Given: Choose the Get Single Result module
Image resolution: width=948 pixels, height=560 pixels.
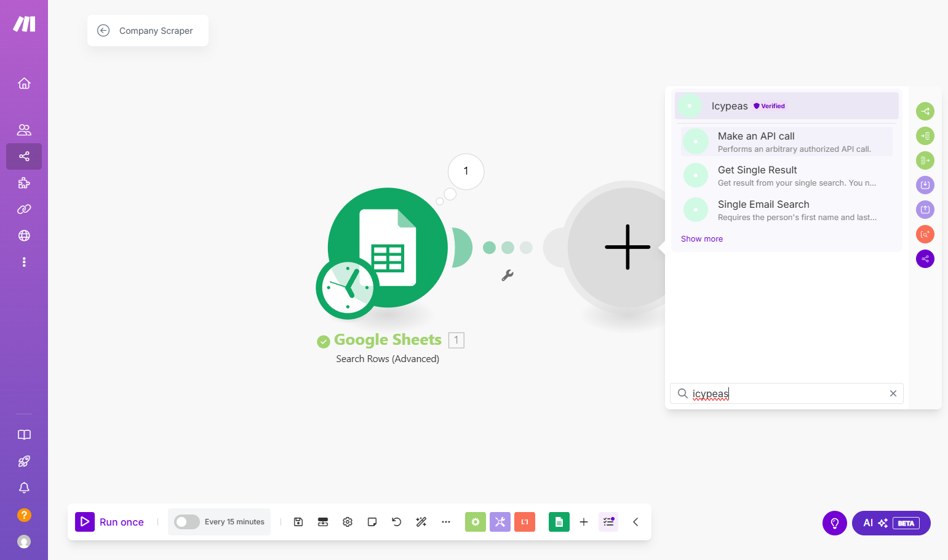Looking at the screenshot, I should pos(787,176).
